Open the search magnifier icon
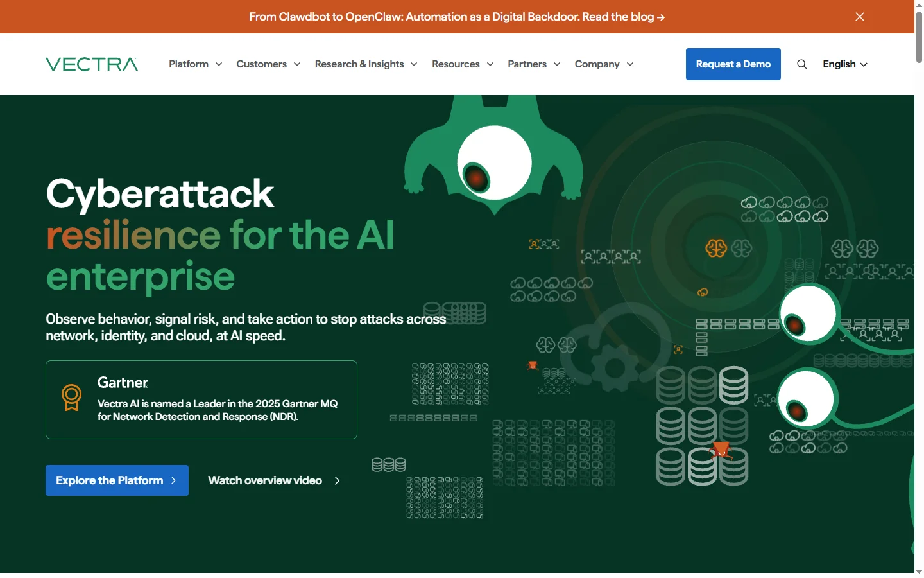Viewport: 924px width, 578px height. (x=801, y=64)
